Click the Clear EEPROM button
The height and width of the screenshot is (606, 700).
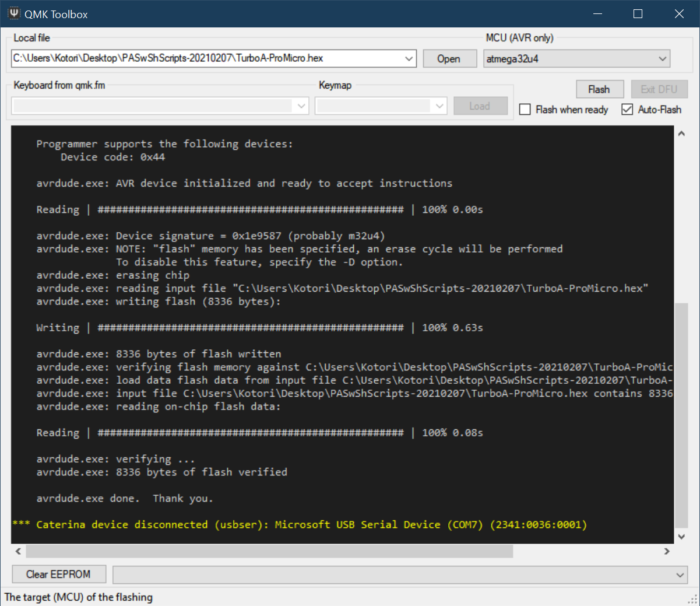(x=59, y=575)
